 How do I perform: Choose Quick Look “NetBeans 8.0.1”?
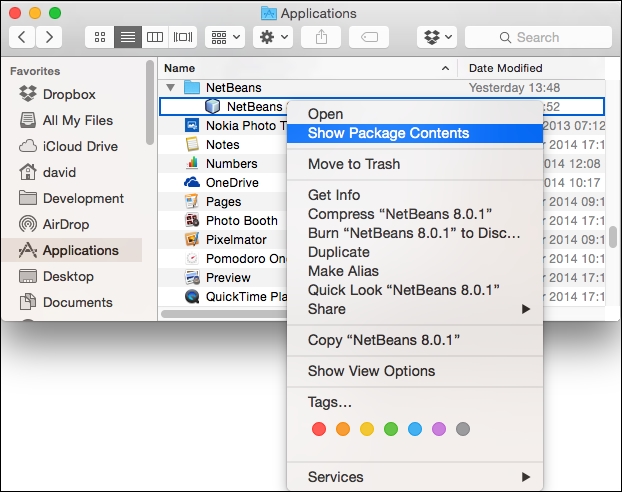pyautogui.click(x=415, y=290)
